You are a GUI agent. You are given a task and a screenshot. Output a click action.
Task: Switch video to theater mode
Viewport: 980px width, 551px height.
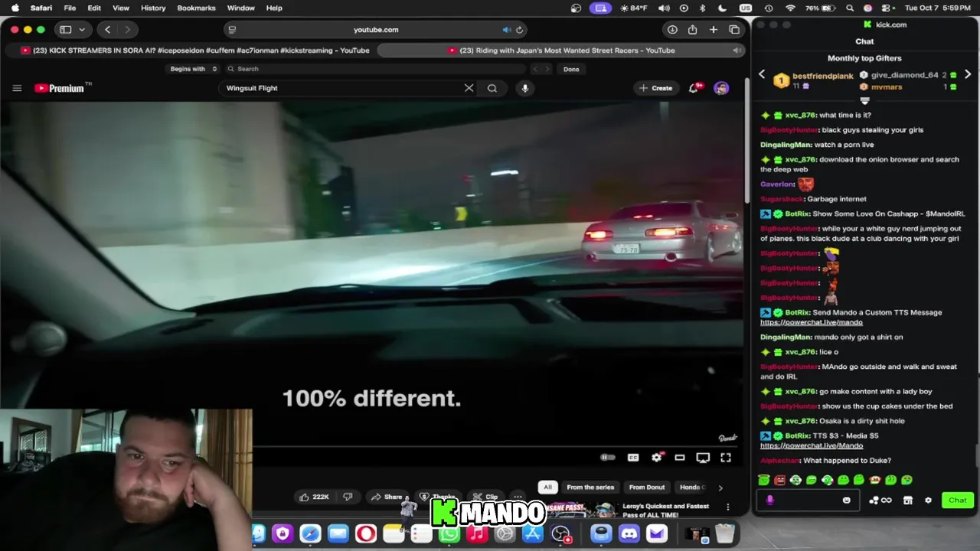point(680,458)
